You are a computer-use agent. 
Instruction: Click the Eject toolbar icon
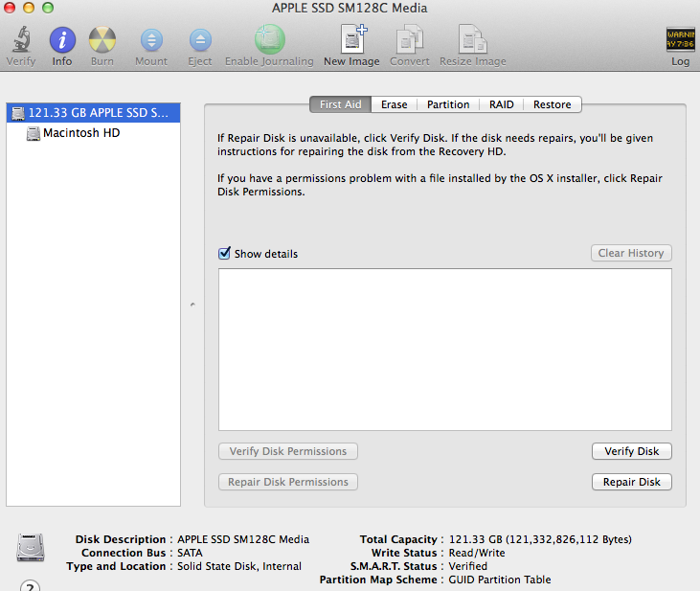pyautogui.click(x=200, y=40)
